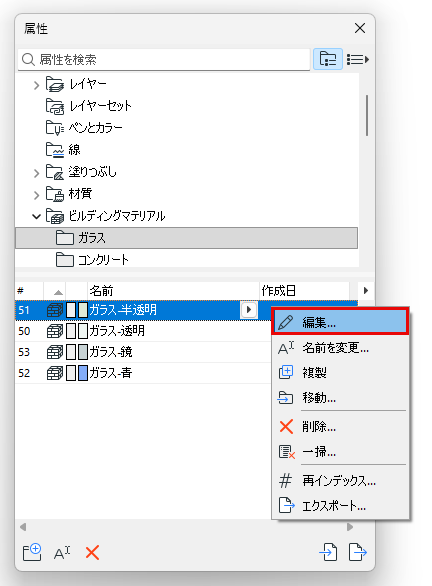Collapse the ビルディングマテリアル tree node
Viewport: 432px width, 586px height.
click(36, 216)
